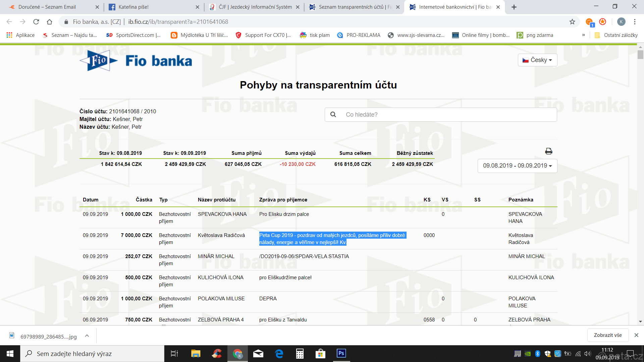Open a new browser tab
The height and width of the screenshot is (362, 644).
[x=514, y=7]
